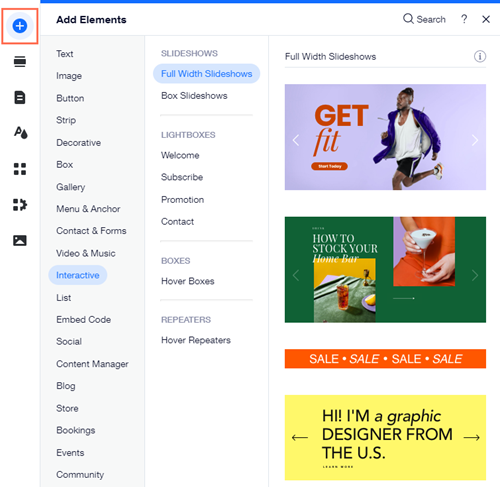Open the Hover Boxes subcategory
This screenshot has height=487, width=500.
tap(188, 281)
